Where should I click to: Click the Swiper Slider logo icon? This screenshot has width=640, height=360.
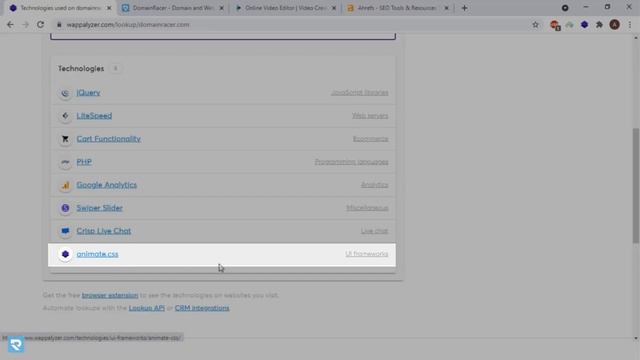tap(65, 208)
